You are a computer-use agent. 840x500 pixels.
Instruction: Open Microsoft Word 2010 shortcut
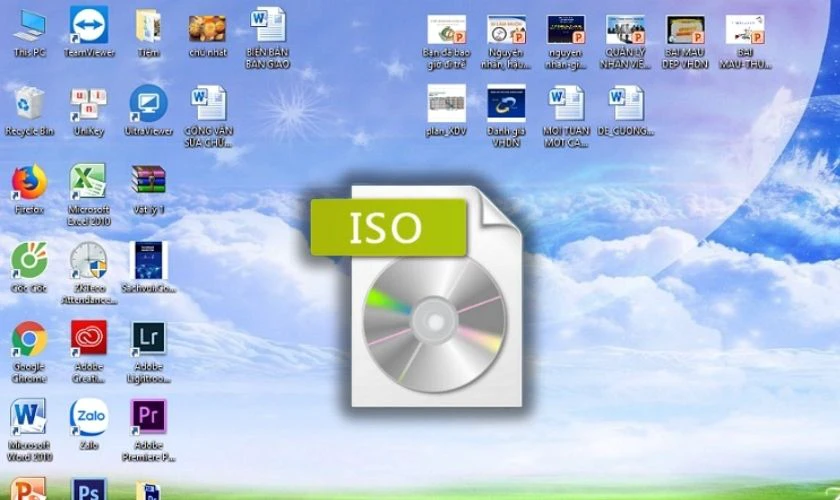point(28,416)
